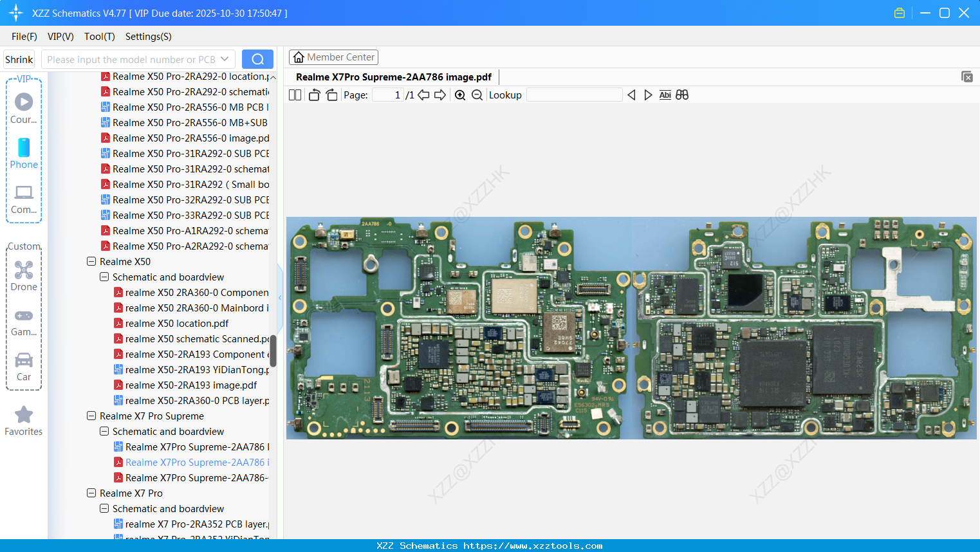The width and height of the screenshot is (980, 552).
Task: Open the model number dropdown arrow
Action: (225, 59)
